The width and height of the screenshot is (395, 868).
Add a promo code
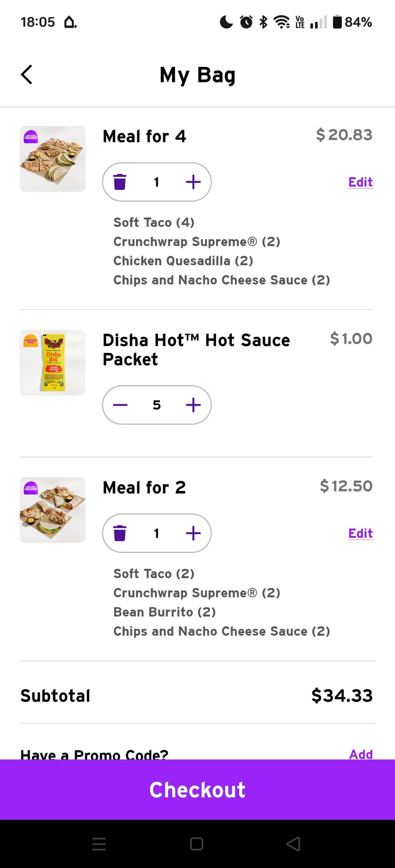click(x=361, y=754)
